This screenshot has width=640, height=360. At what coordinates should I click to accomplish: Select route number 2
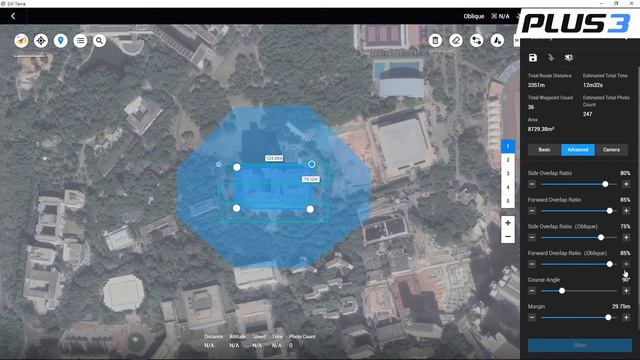[x=508, y=160]
